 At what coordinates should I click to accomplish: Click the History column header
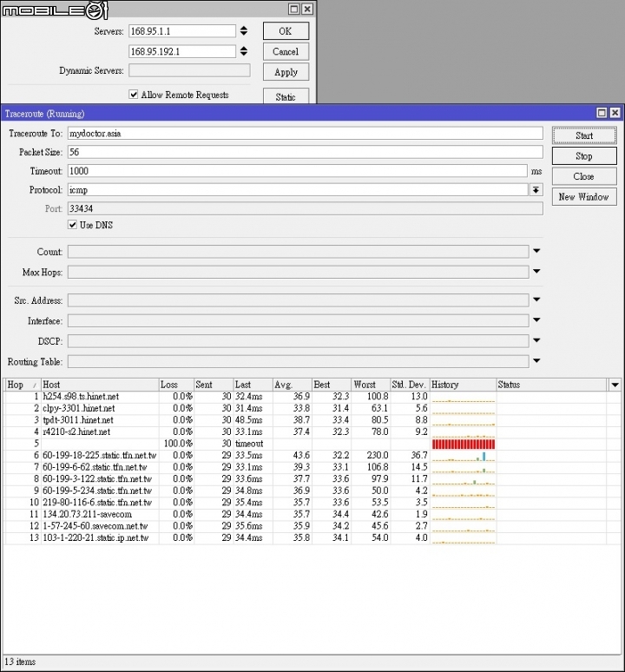pos(463,385)
